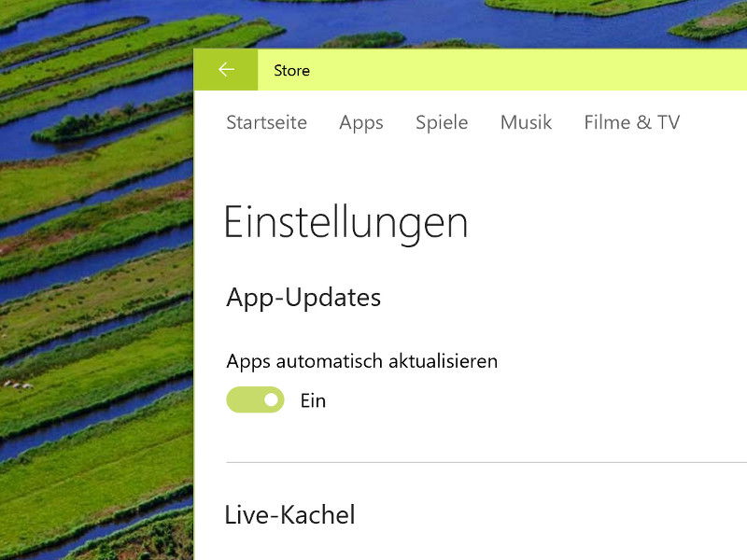Click the empty yellow-green title bar area
Image resolution: width=747 pixels, height=560 pixels.
point(524,70)
